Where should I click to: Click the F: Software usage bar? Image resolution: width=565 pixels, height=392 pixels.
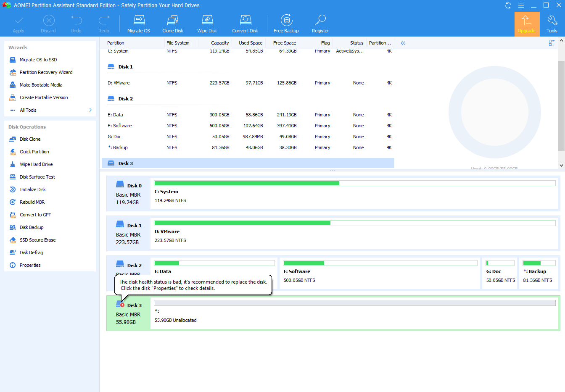(380, 263)
